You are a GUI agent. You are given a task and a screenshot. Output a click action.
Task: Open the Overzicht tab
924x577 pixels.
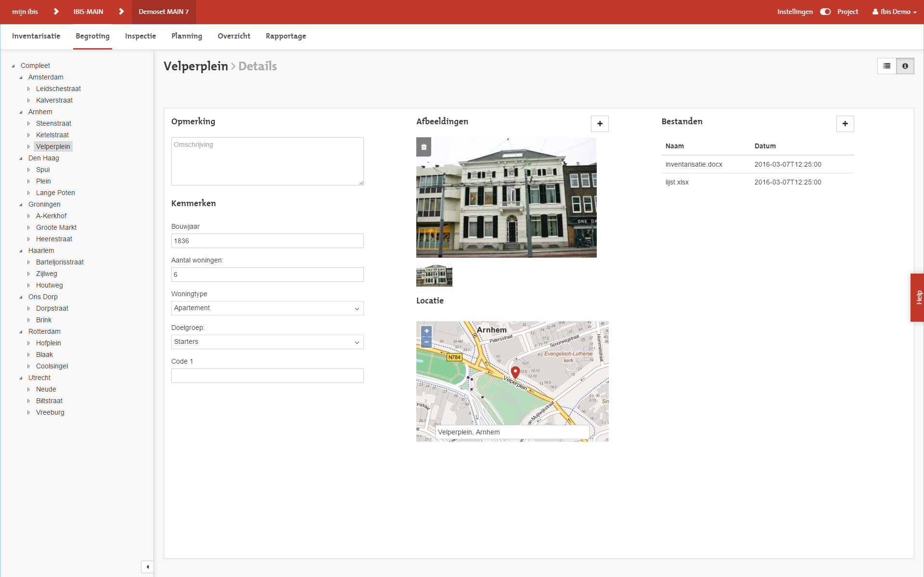234,36
